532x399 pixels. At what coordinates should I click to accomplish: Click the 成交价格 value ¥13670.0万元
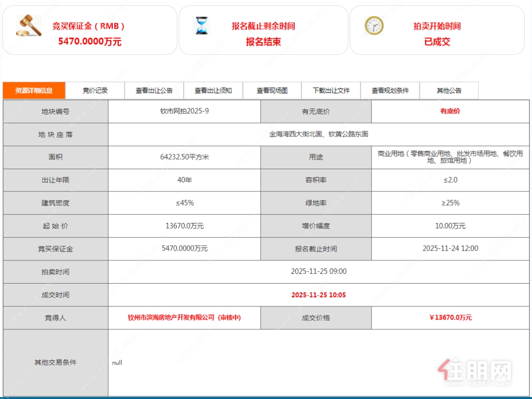click(450, 318)
